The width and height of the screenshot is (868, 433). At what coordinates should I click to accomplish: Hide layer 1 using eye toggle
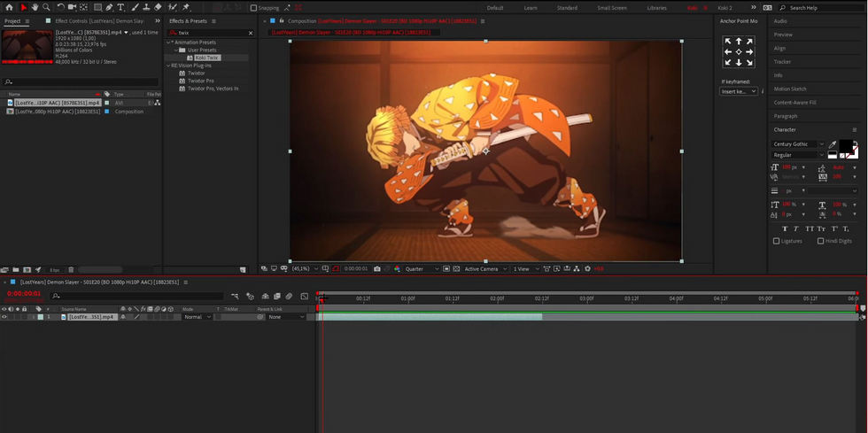click(x=4, y=317)
